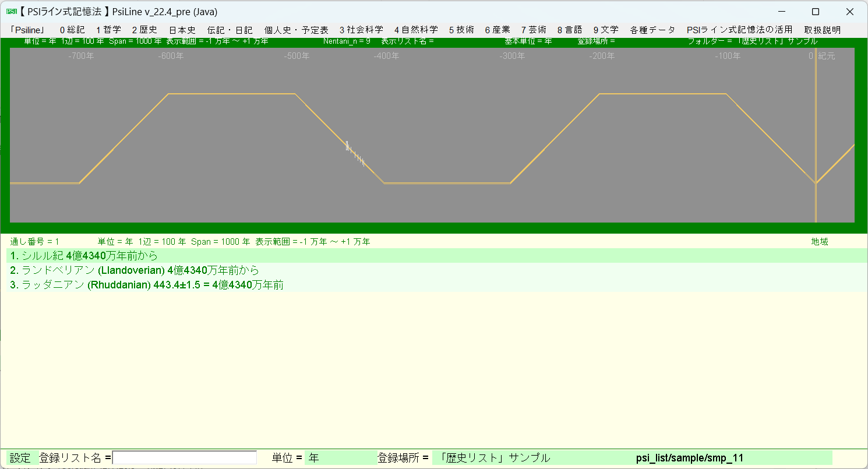Click the 基本単位 = 年 header text
868x469 pixels.
528,41
